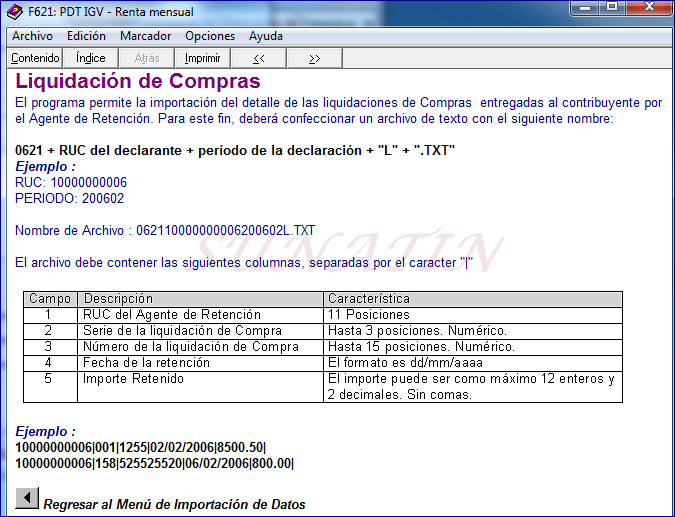Image resolution: width=675 pixels, height=517 pixels.
Task: Select the 'PERIODO: 200602' line
Action: (x=70, y=198)
